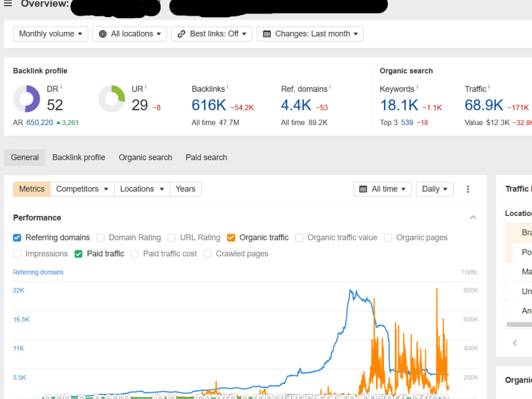Enable URL Rating checkbox
This screenshot has height=399, width=532.
172,237
